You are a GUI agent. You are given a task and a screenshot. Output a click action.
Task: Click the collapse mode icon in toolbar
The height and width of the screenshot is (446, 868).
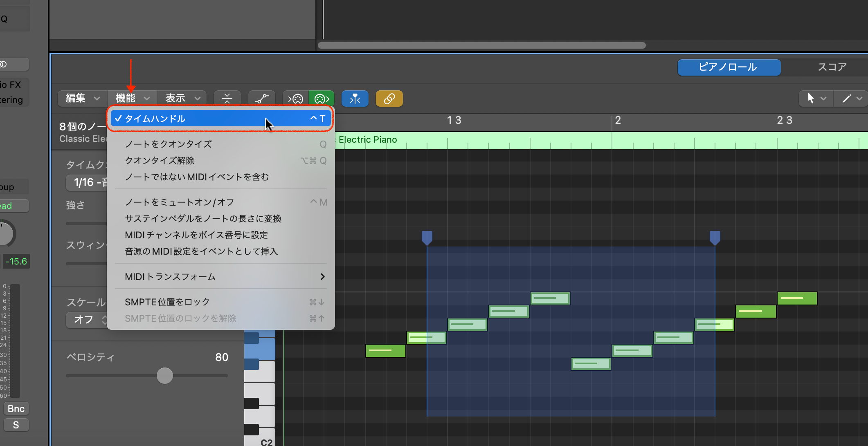click(227, 99)
